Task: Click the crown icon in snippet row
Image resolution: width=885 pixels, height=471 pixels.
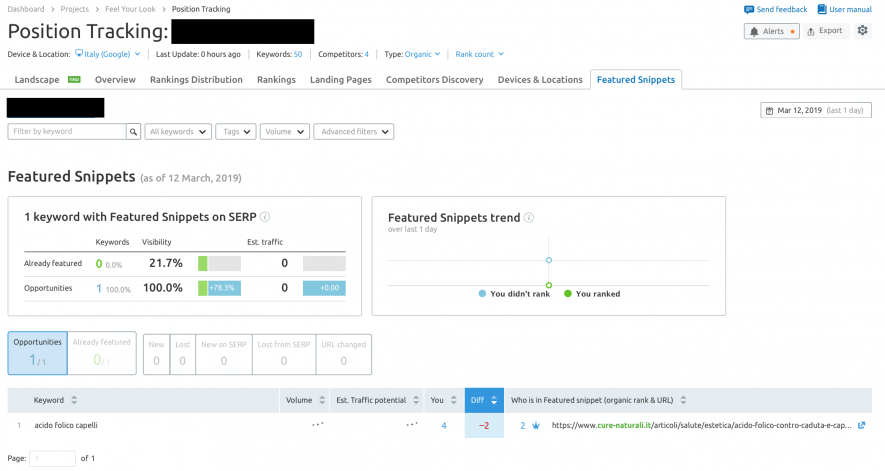Action: click(536, 426)
